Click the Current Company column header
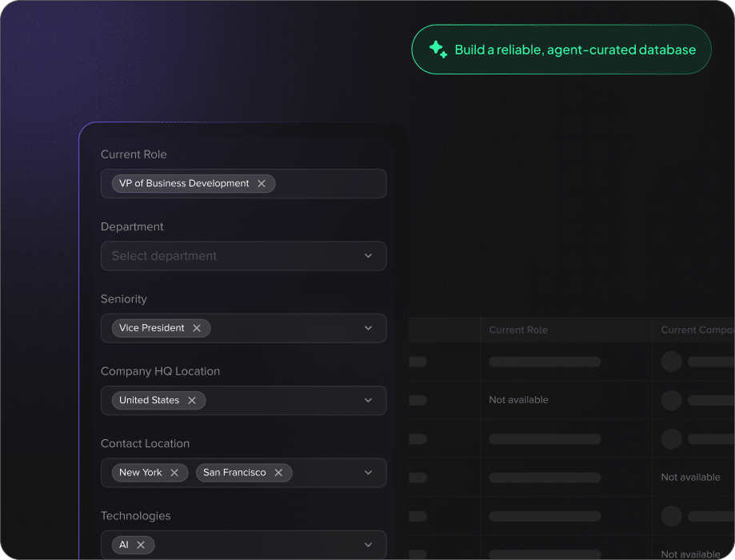Image resolution: width=735 pixels, height=560 pixels. point(696,330)
